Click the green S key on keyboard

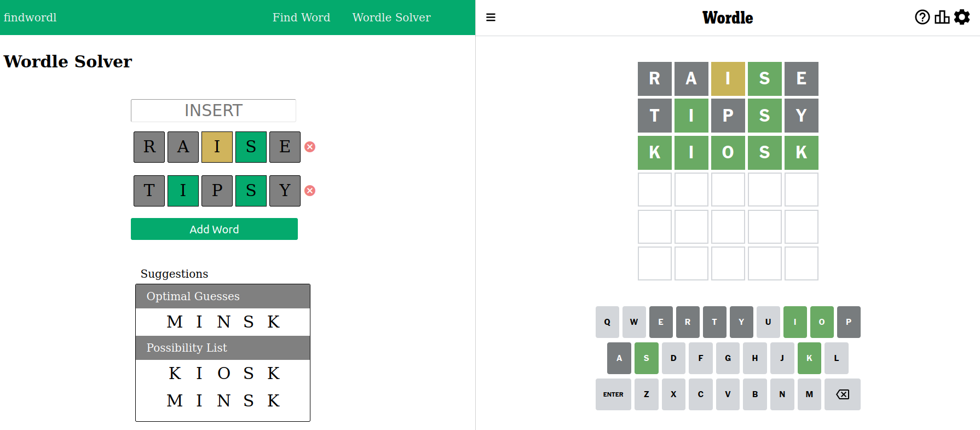pos(647,358)
